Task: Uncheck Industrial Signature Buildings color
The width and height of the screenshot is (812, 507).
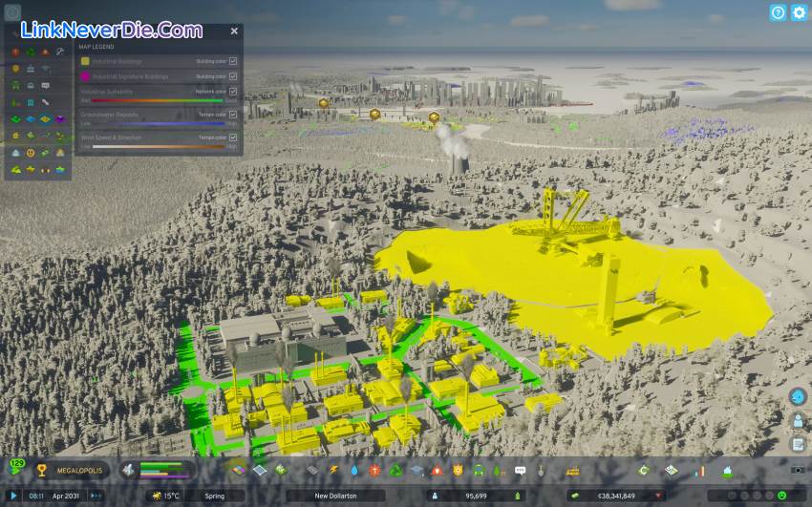Action: tap(233, 75)
